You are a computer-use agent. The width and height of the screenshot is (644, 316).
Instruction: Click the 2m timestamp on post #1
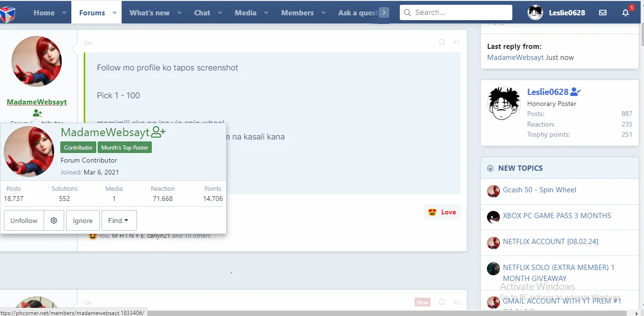click(88, 43)
